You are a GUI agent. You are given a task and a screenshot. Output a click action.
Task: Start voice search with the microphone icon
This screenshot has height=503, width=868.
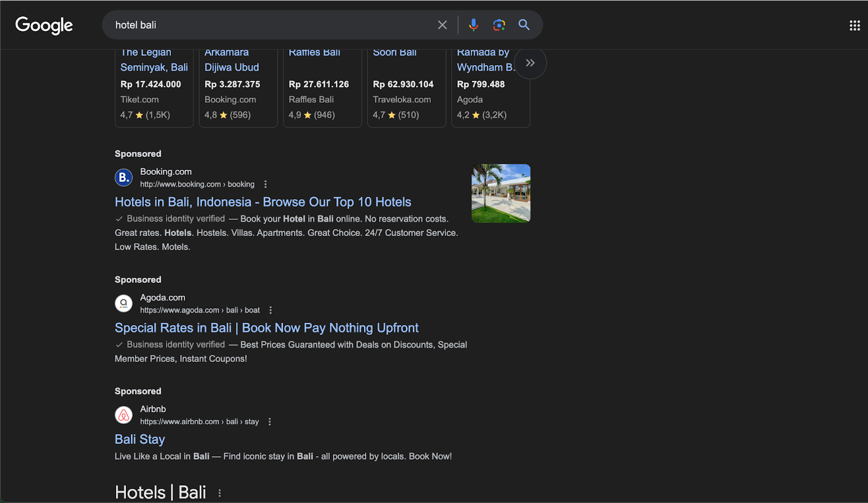[474, 25]
